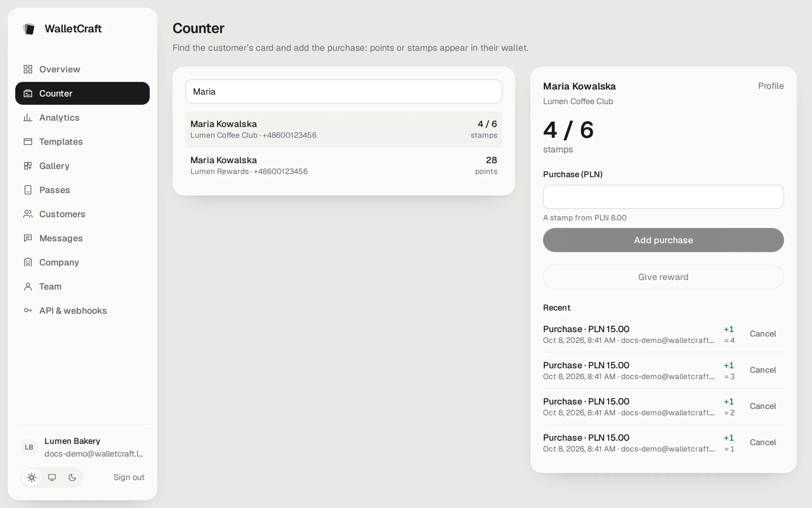Click the Lumen Bakery account name

[x=72, y=441]
